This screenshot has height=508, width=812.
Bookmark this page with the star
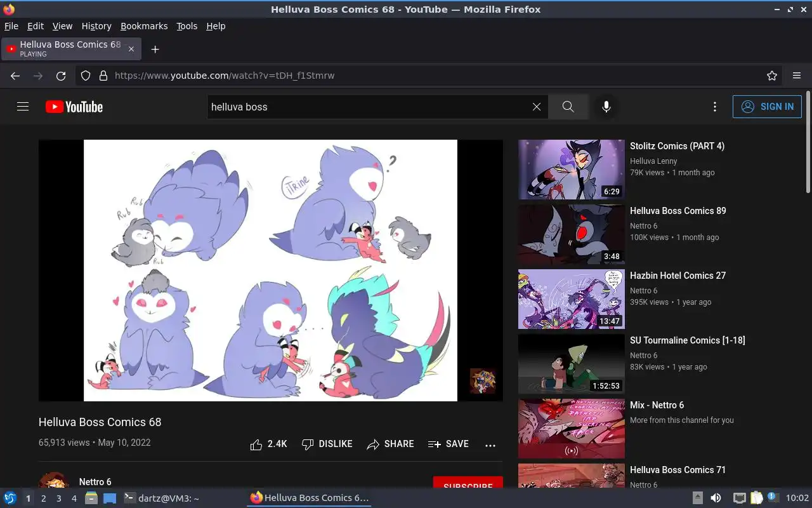pos(772,76)
